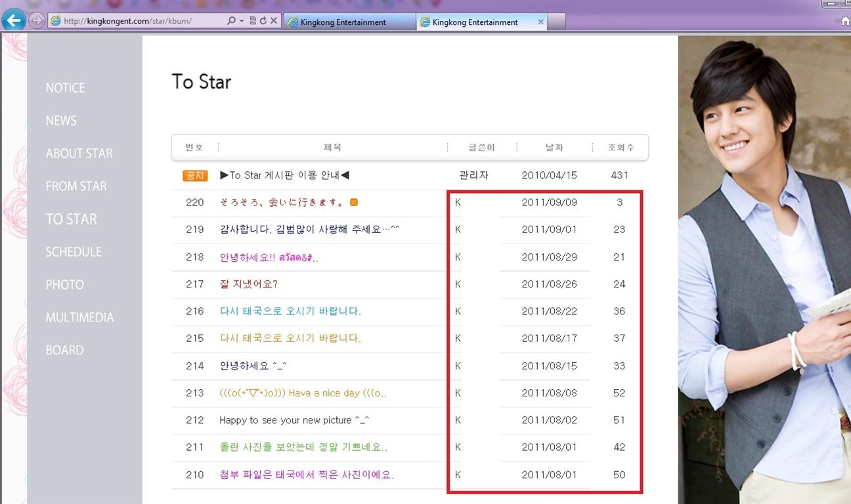Navigate to the PHOTO section

coord(64,285)
